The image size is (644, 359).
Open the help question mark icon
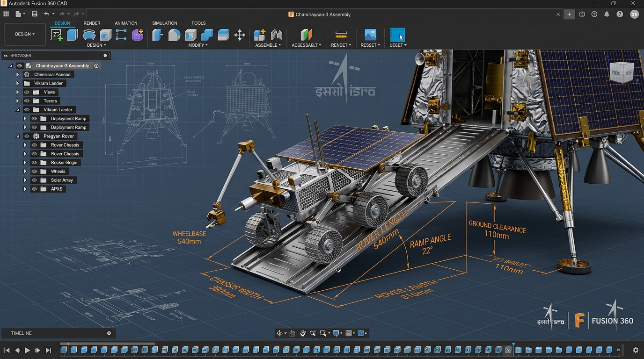coord(619,14)
